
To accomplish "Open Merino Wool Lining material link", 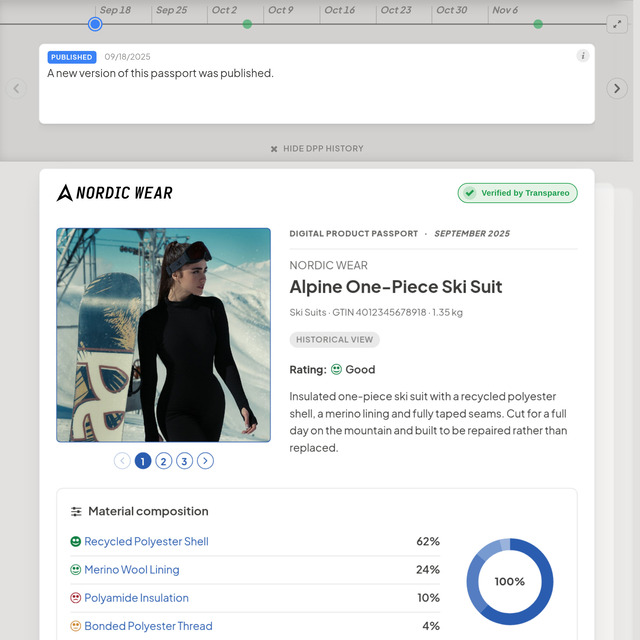I will (132, 570).
